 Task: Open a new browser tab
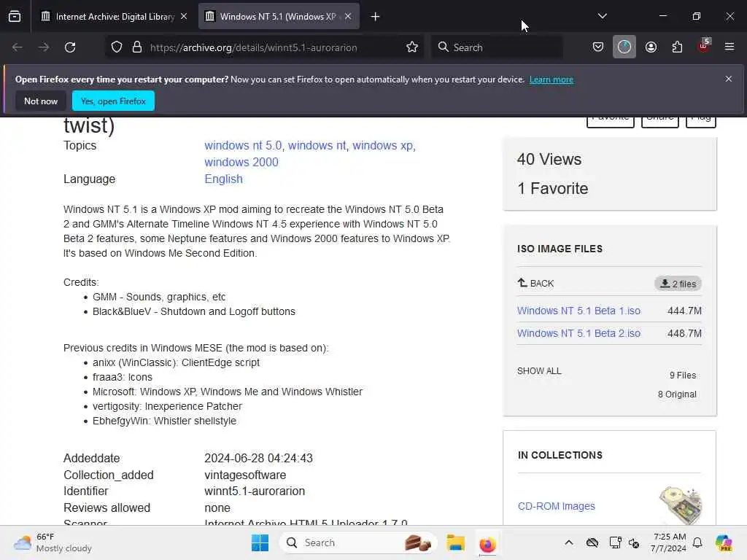click(x=376, y=17)
